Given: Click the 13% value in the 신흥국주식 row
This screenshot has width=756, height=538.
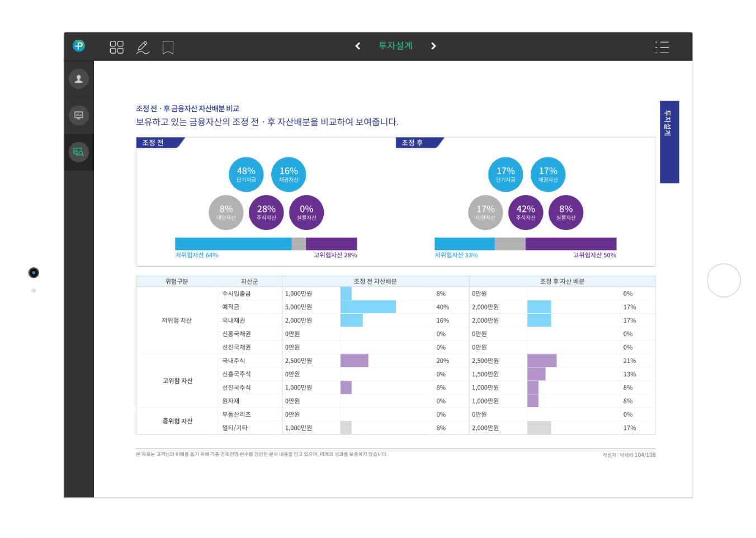Looking at the screenshot, I should 630,374.
